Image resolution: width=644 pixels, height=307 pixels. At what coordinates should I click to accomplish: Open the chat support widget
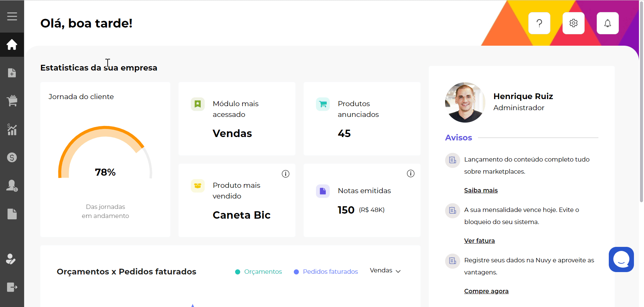coord(621,259)
